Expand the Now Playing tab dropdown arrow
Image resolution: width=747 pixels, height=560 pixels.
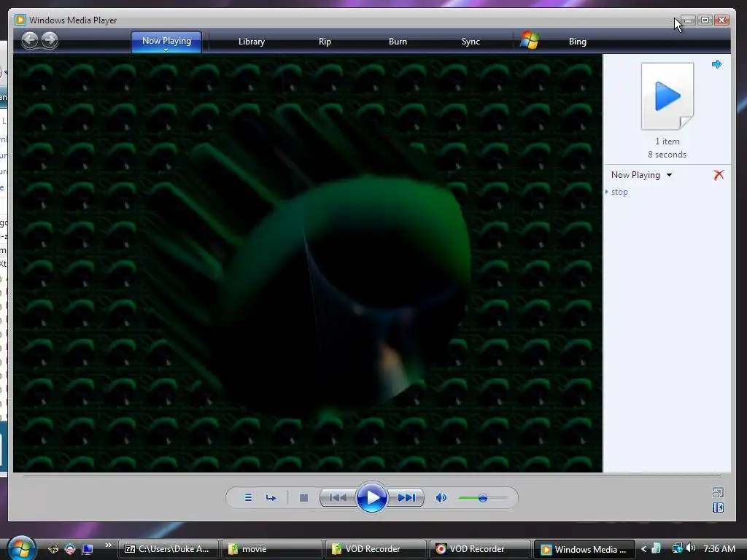click(166, 50)
